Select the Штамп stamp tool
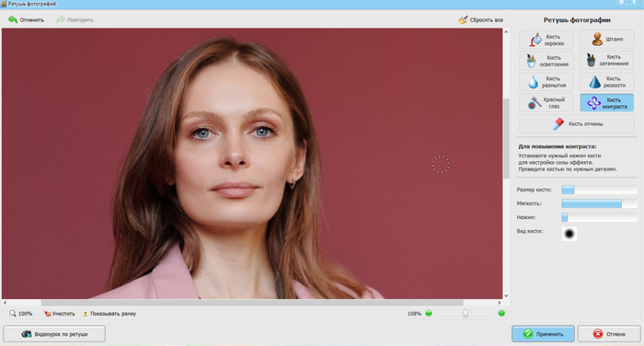644x346 pixels. [606, 40]
